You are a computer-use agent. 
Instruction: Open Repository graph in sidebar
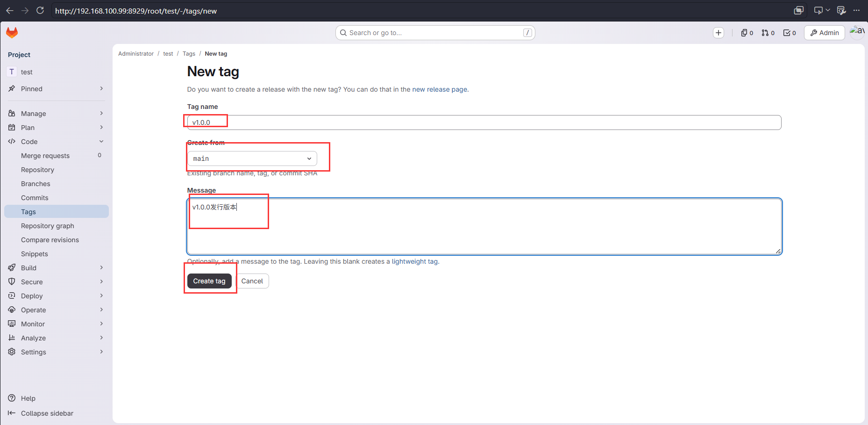click(x=56, y=226)
